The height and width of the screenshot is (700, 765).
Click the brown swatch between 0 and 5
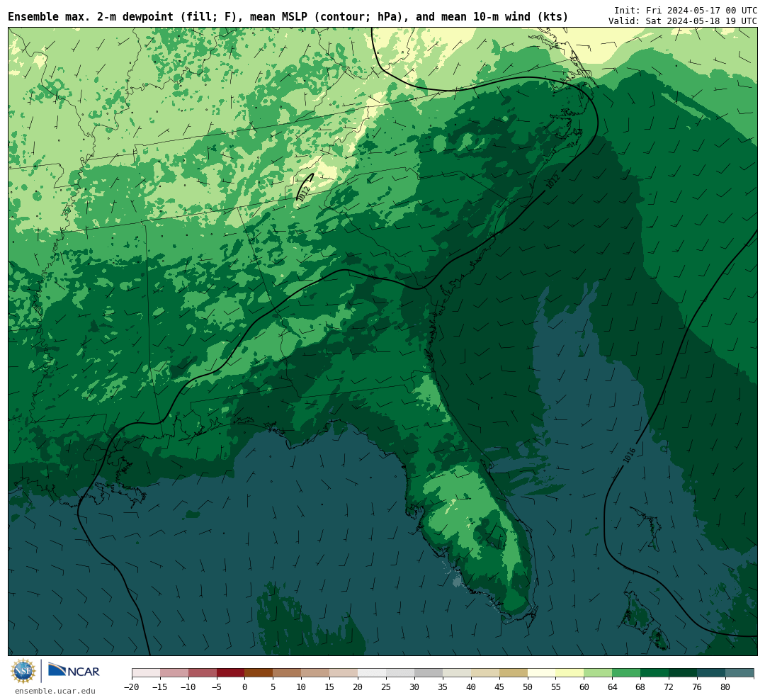pyautogui.click(x=259, y=673)
